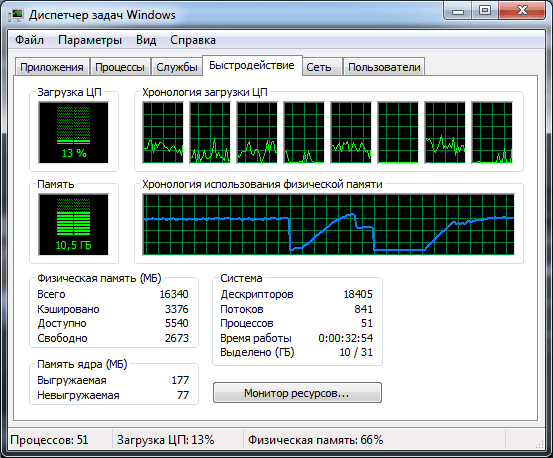Close the Диспетчер задач Windows window
Viewport: 553px width, 458px height.
pyautogui.click(x=522, y=11)
